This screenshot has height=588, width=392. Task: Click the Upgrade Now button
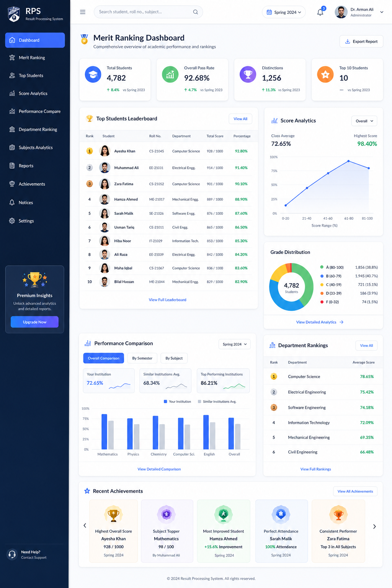tap(34, 322)
